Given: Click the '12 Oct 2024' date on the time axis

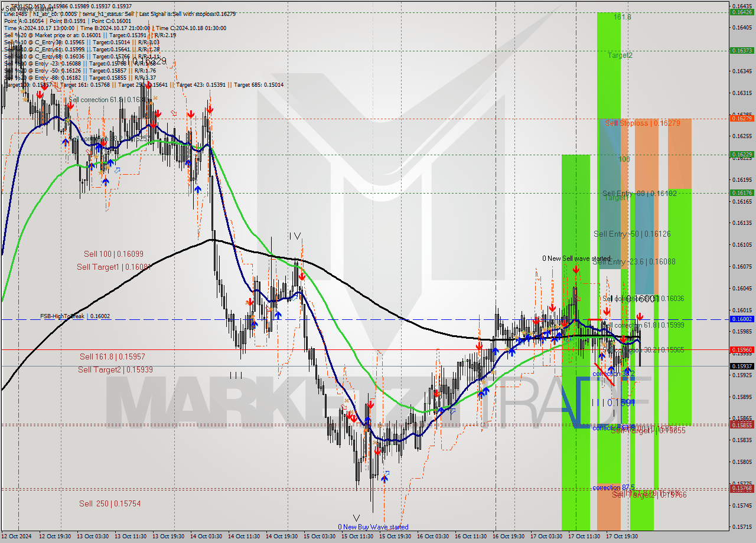Looking at the screenshot, I should (15, 537).
